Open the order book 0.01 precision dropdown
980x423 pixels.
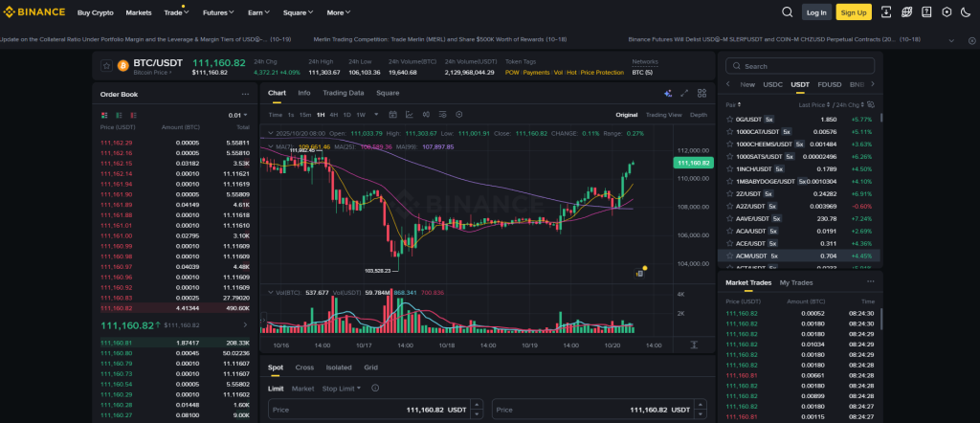[x=237, y=115]
